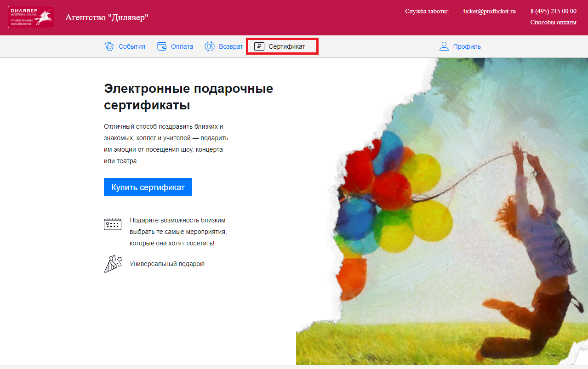Go to the Возврат tab
Viewport: 588px width, 369px height.
pos(231,46)
